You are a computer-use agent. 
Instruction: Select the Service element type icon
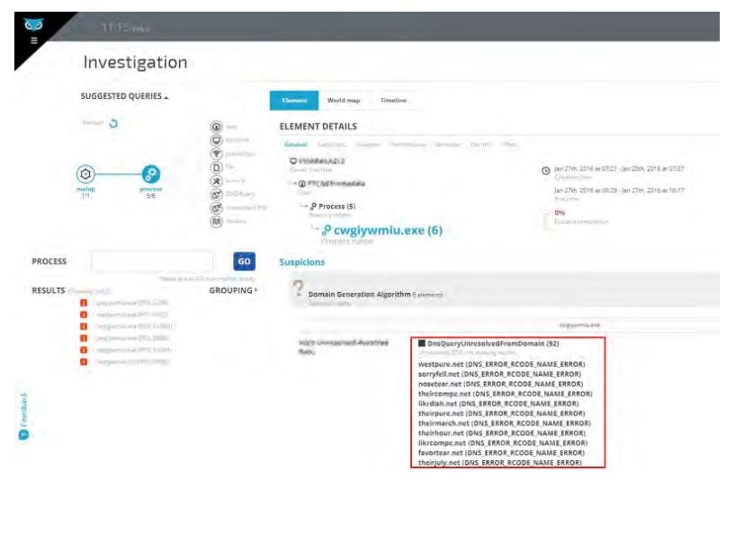coord(216,181)
